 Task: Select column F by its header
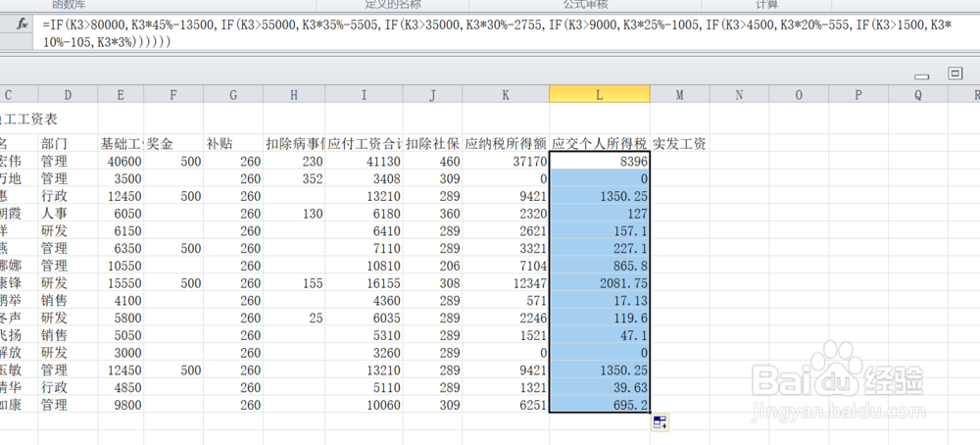173,94
